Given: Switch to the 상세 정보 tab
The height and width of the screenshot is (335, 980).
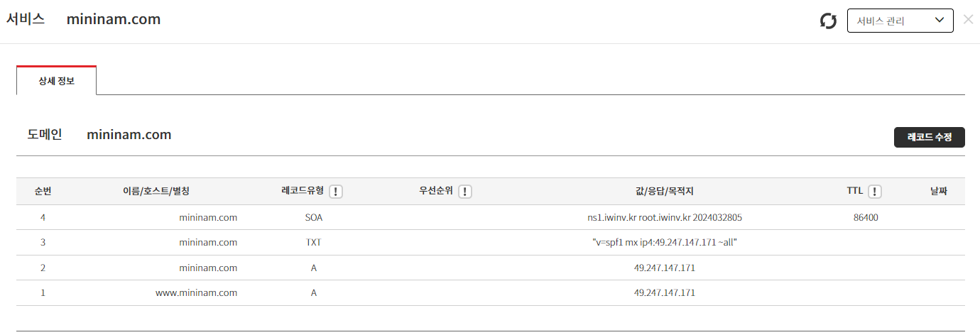Looking at the screenshot, I should [x=56, y=81].
